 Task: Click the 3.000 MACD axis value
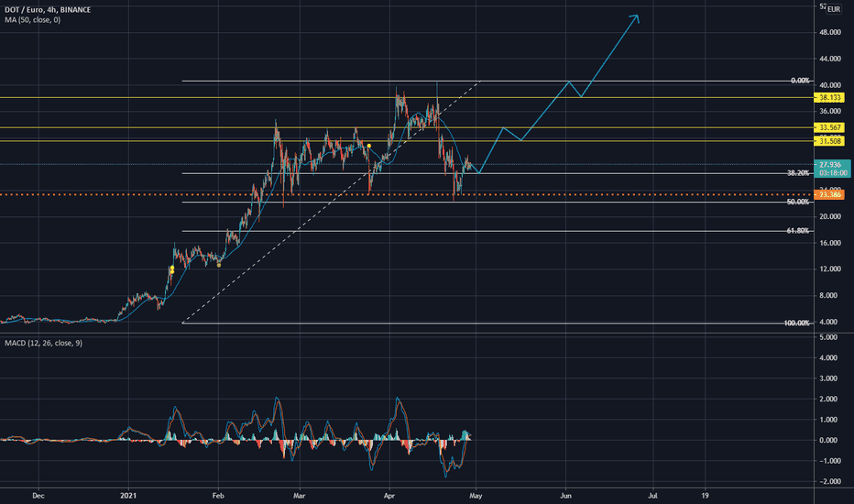click(x=828, y=378)
